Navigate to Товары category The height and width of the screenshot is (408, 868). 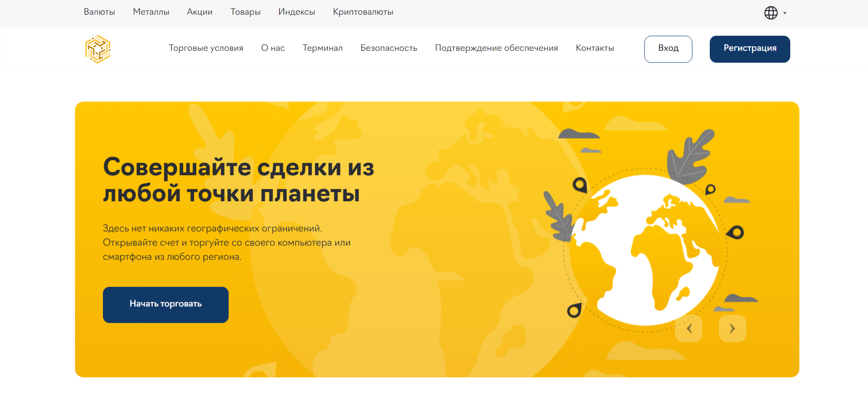point(245,12)
